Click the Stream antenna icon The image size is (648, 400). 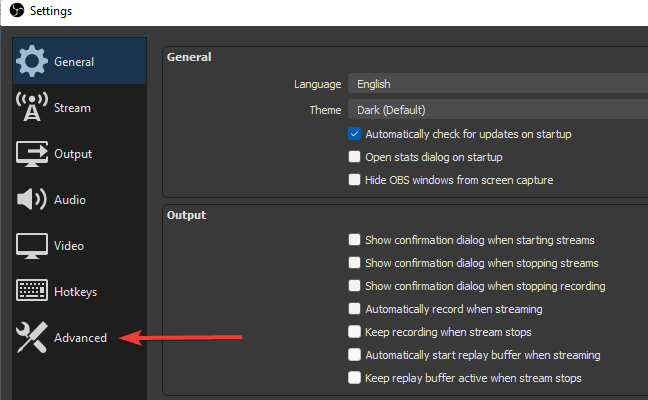click(x=32, y=108)
